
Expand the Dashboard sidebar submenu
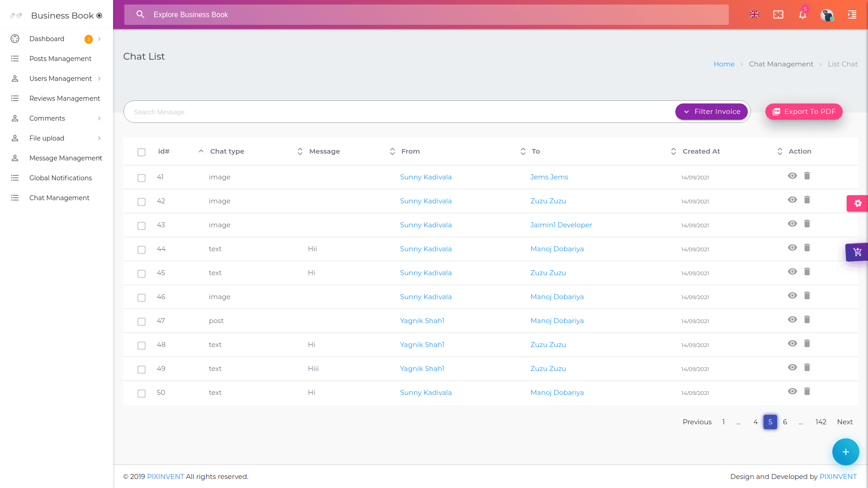click(x=99, y=39)
